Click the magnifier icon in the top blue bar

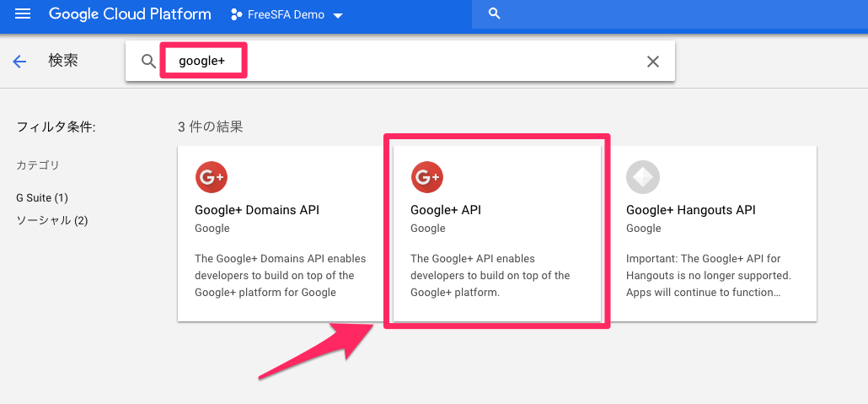pos(495,14)
